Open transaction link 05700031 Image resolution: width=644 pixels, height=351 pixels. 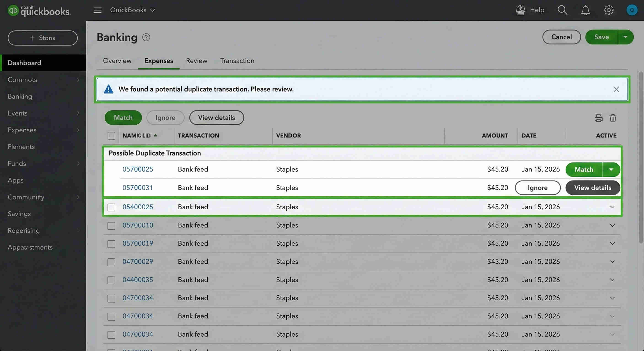(x=138, y=188)
